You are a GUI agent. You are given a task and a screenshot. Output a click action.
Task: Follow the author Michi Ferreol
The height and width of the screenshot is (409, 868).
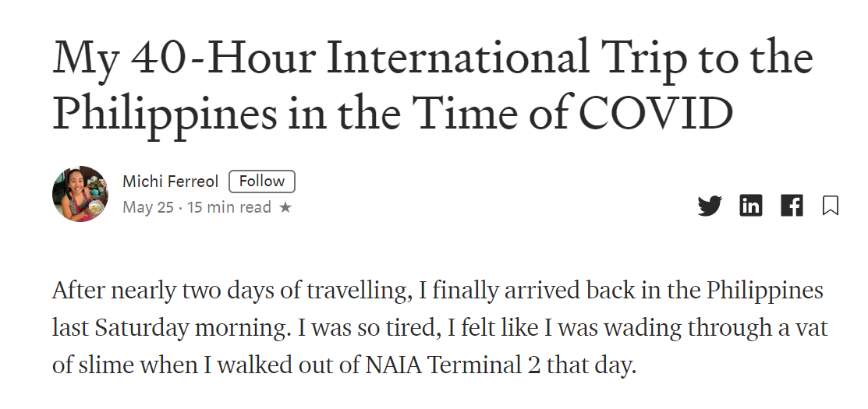pyautogui.click(x=262, y=182)
